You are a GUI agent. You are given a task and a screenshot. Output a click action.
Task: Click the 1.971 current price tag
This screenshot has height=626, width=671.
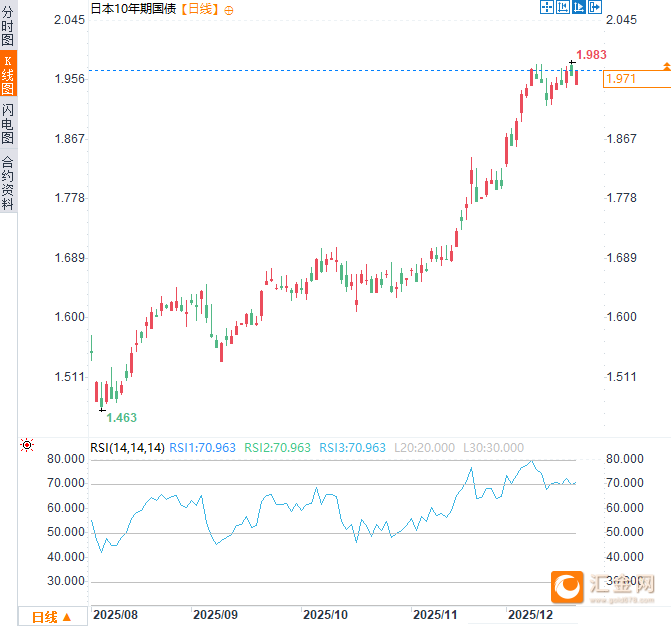pos(622,79)
